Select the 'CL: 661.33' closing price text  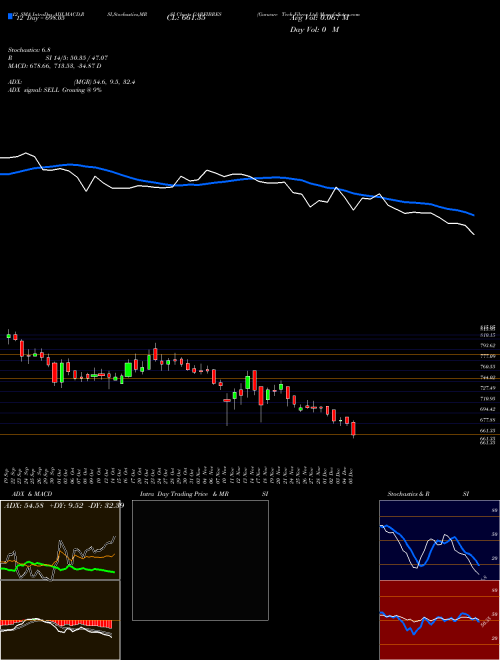186,18
